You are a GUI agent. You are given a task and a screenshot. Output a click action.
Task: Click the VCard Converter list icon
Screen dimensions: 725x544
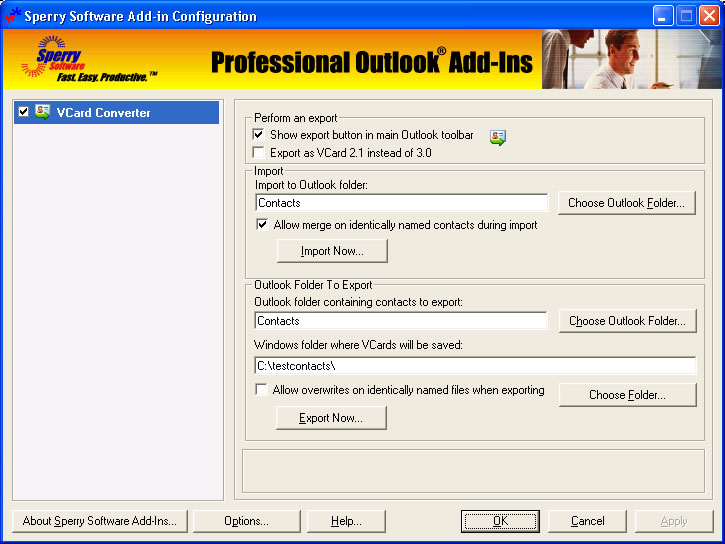(x=43, y=112)
